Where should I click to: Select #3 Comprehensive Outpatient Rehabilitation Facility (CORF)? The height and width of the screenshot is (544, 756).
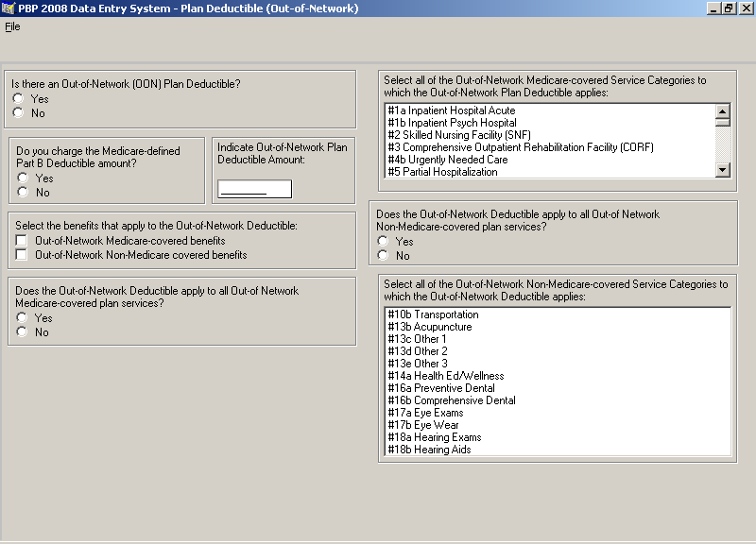(550, 147)
